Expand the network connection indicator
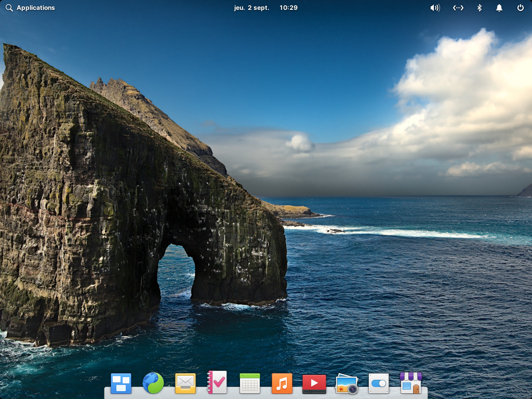 pyautogui.click(x=458, y=8)
